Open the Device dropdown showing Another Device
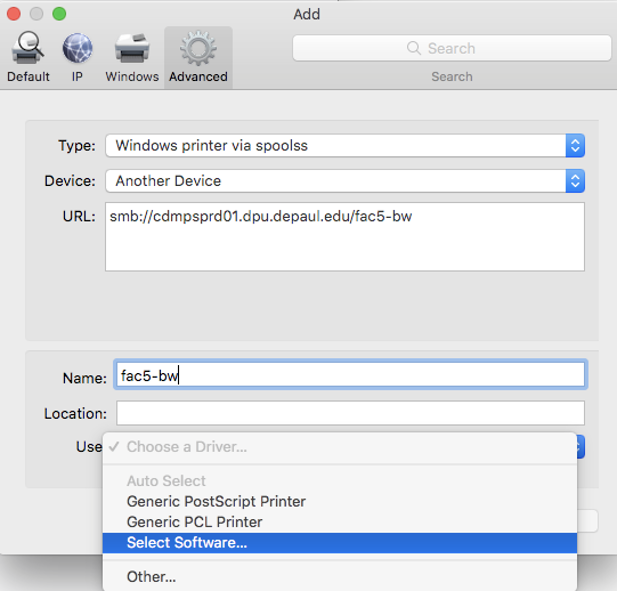The height and width of the screenshot is (592, 618). click(345, 181)
